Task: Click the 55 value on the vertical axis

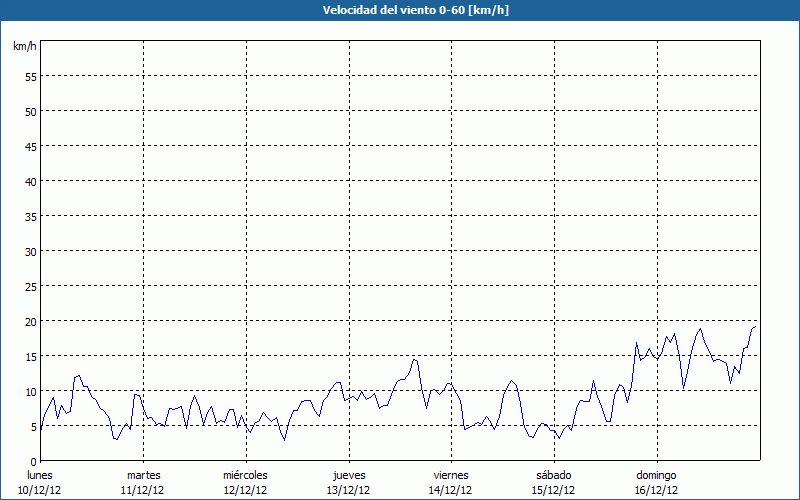Action: click(x=30, y=76)
